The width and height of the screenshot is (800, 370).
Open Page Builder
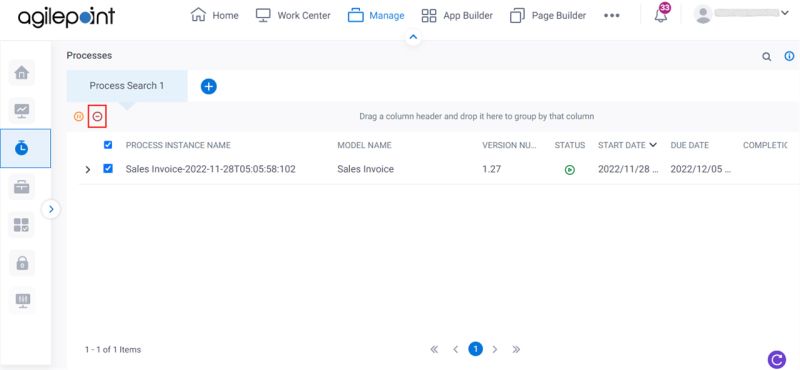(x=548, y=16)
